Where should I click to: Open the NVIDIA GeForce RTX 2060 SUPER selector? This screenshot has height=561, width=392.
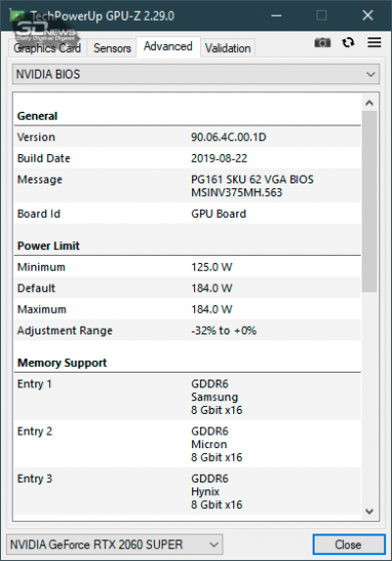coord(115,544)
